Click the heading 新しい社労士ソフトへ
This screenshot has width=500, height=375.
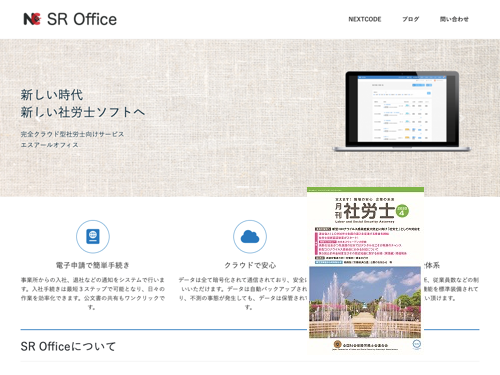pos(83,112)
